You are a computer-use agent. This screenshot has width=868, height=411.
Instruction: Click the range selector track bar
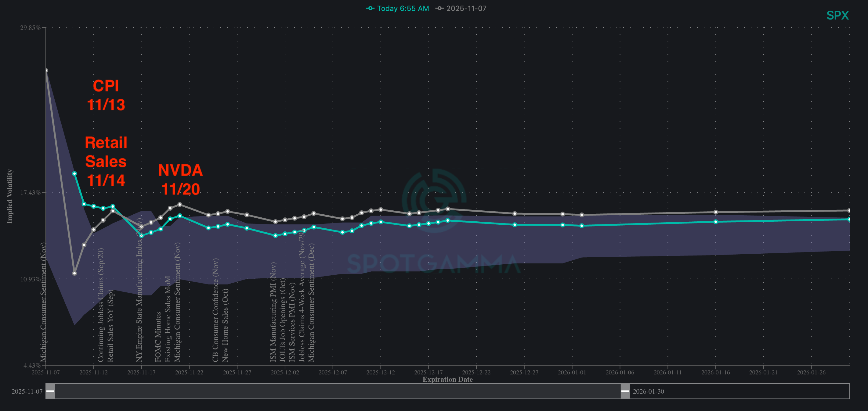(337, 391)
